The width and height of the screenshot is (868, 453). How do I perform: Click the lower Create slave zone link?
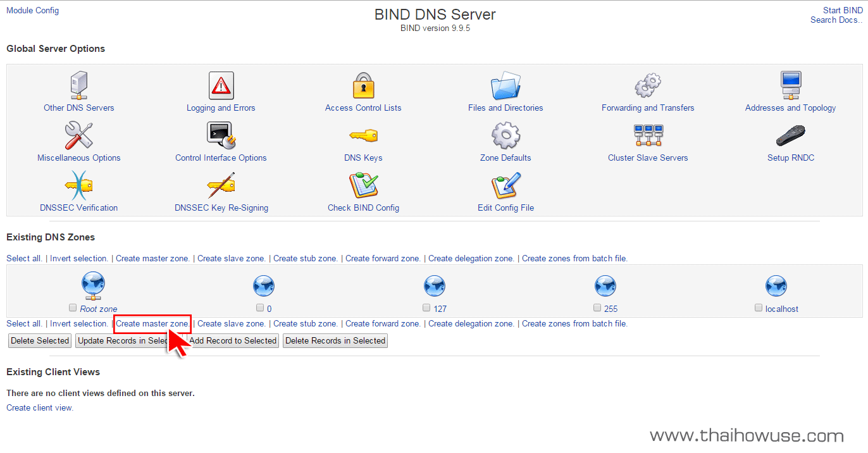pyautogui.click(x=232, y=324)
